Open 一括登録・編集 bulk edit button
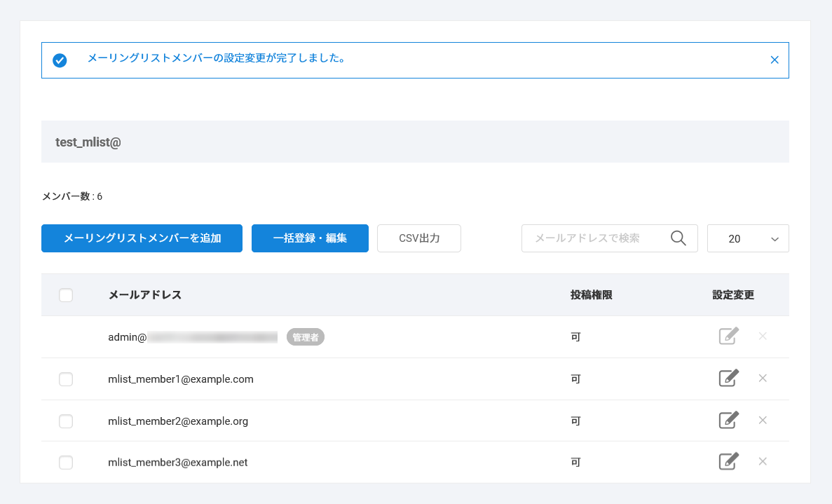This screenshot has width=832, height=504. pos(310,238)
